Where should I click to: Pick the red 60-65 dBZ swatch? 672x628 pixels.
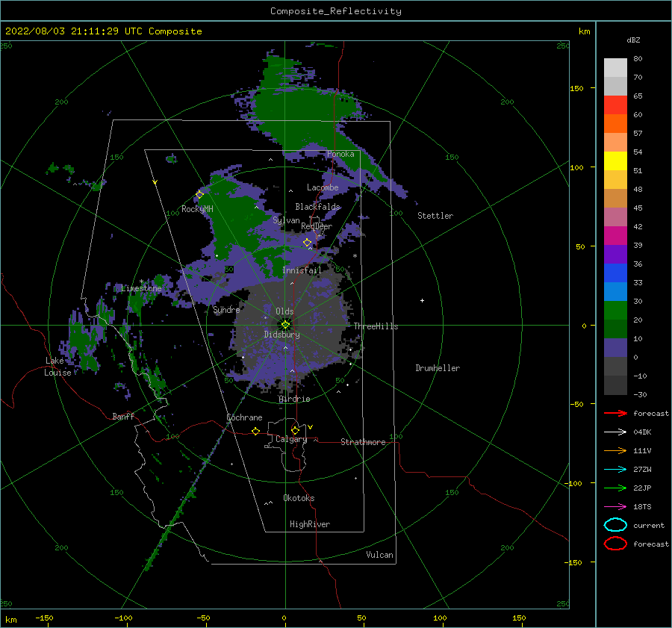pos(615,105)
